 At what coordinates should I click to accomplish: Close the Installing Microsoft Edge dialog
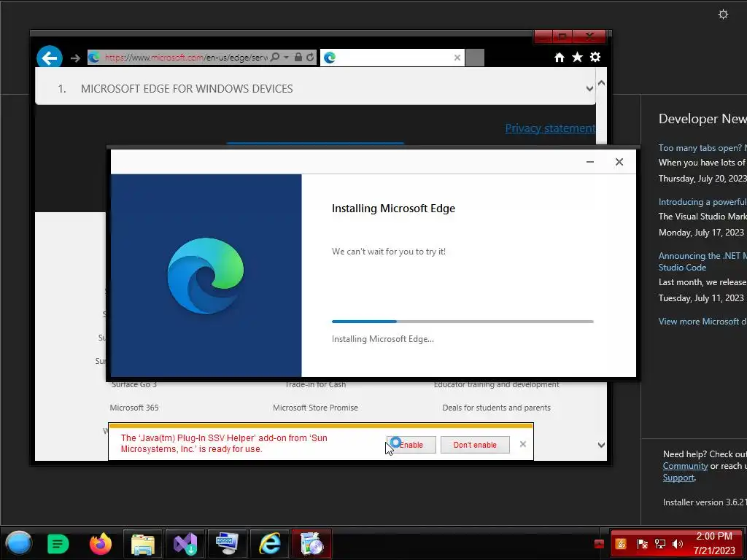click(x=619, y=162)
